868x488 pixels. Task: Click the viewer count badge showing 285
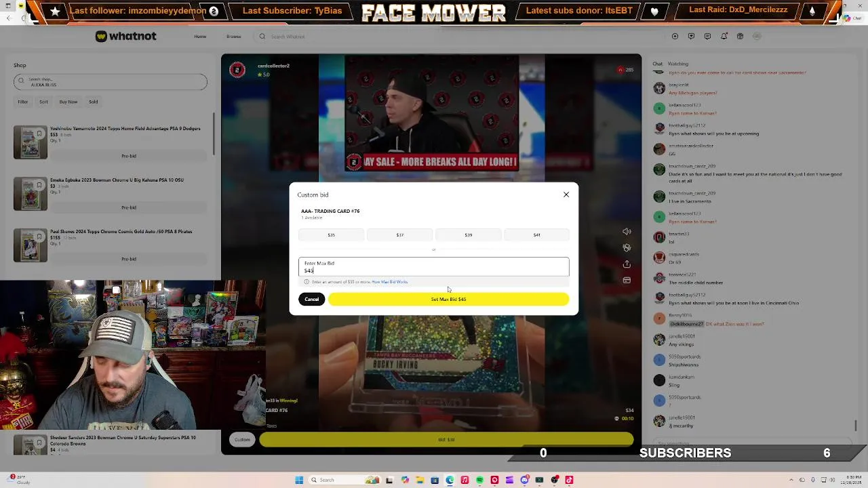626,70
